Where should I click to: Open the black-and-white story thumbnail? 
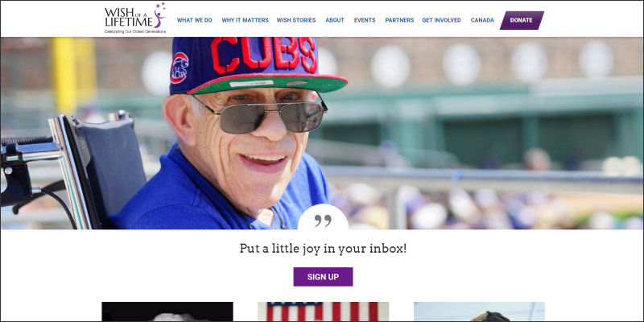(167, 312)
